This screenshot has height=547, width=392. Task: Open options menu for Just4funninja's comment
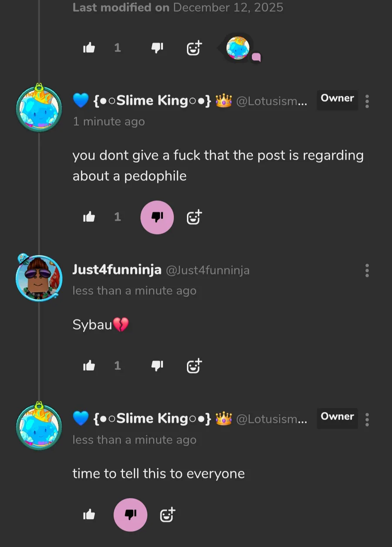tap(367, 270)
